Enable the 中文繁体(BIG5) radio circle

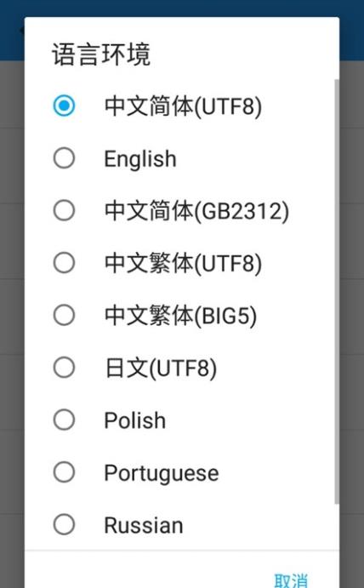click(x=64, y=315)
